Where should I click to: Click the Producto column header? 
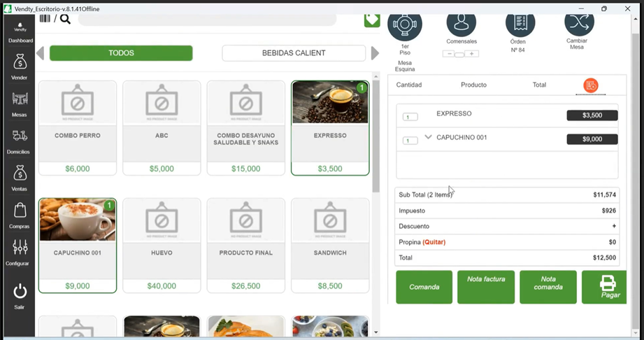pos(473,85)
